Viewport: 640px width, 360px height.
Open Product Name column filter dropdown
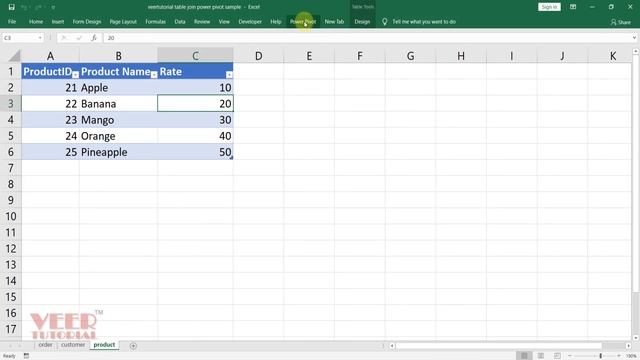click(x=153, y=75)
